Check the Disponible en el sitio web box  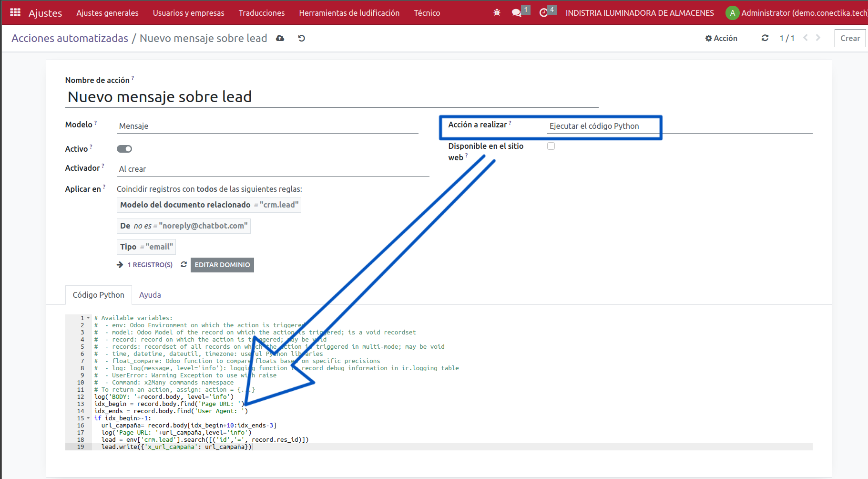point(551,146)
